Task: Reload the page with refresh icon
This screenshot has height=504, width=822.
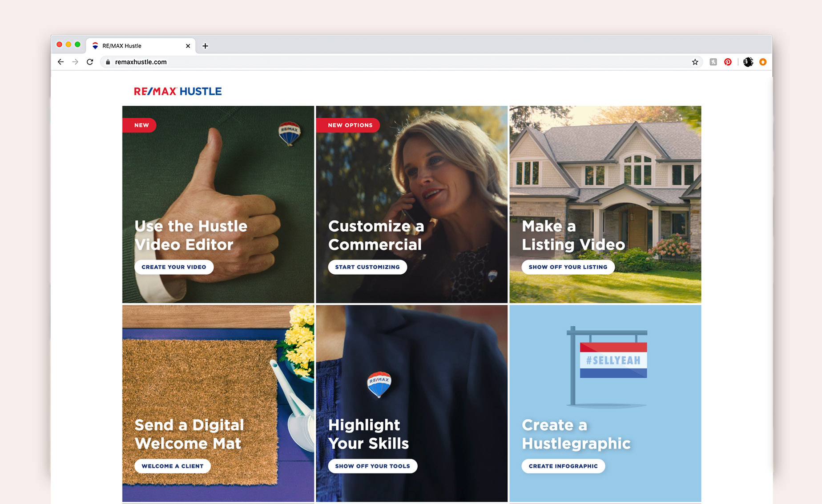Action: pos(90,62)
